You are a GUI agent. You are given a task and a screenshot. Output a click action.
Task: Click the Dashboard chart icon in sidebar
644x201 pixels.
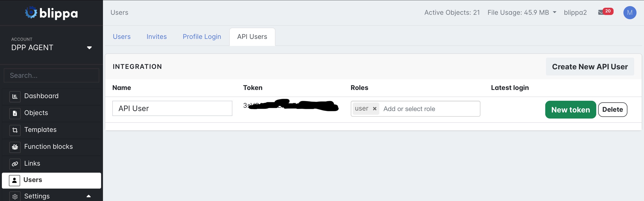[15, 96]
